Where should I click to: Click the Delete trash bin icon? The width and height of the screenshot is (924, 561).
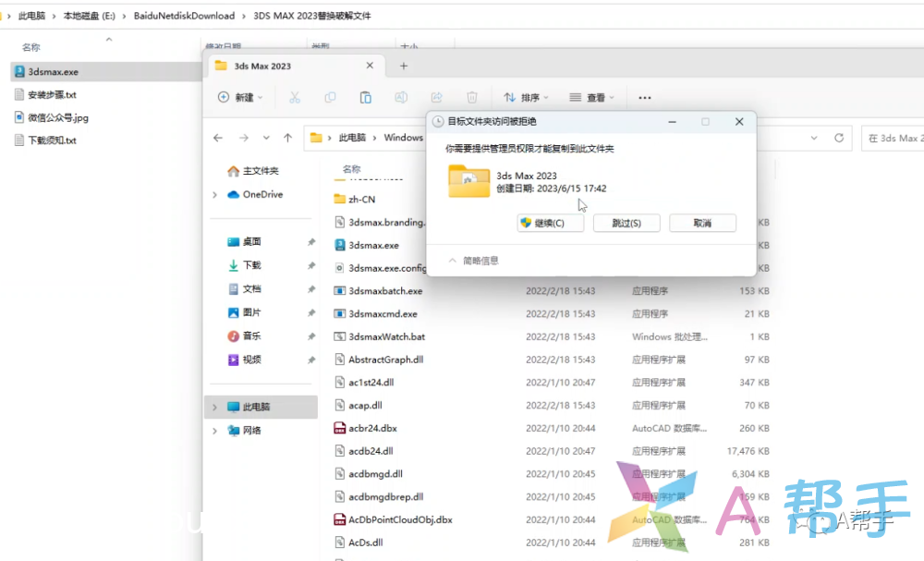click(x=472, y=97)
